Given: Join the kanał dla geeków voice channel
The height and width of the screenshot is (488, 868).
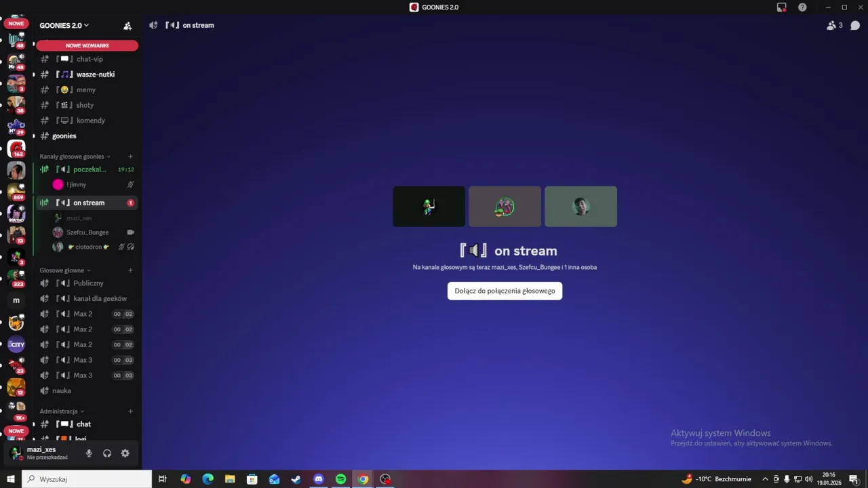Looking at the screenshot, I should (87, 298).
